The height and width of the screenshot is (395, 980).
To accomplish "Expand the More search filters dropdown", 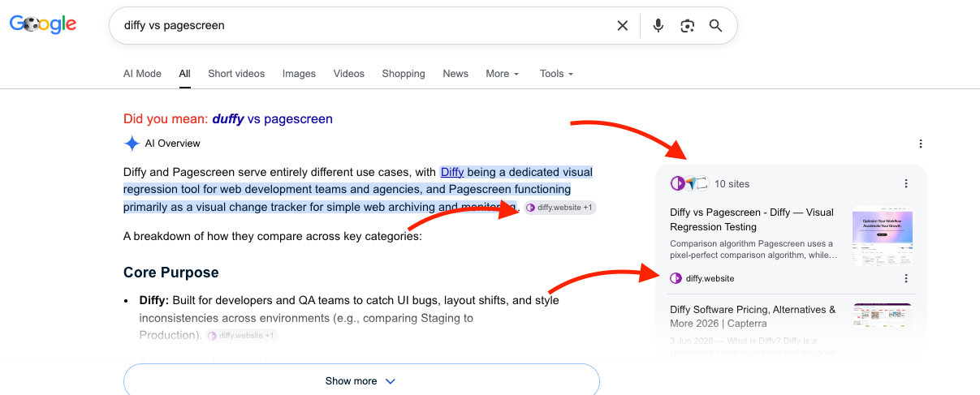I will pyautogui.click(x=503, y=74).
